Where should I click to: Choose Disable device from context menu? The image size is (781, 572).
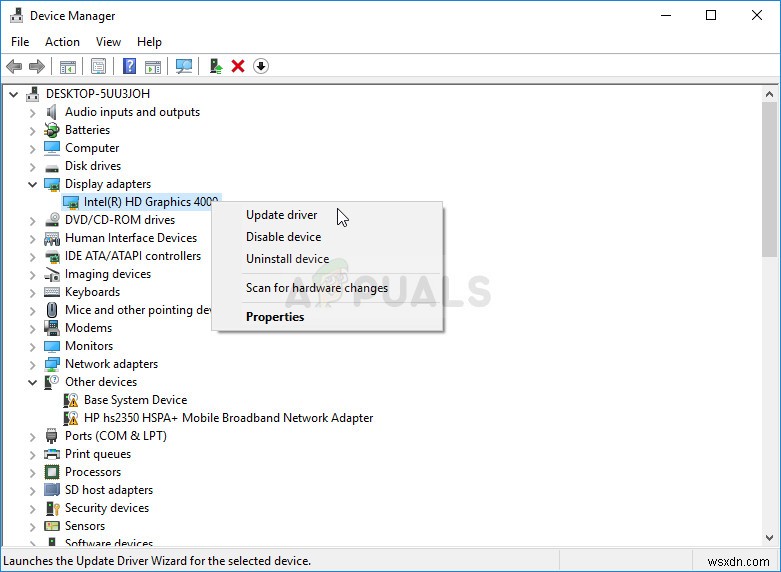(327, 237)
